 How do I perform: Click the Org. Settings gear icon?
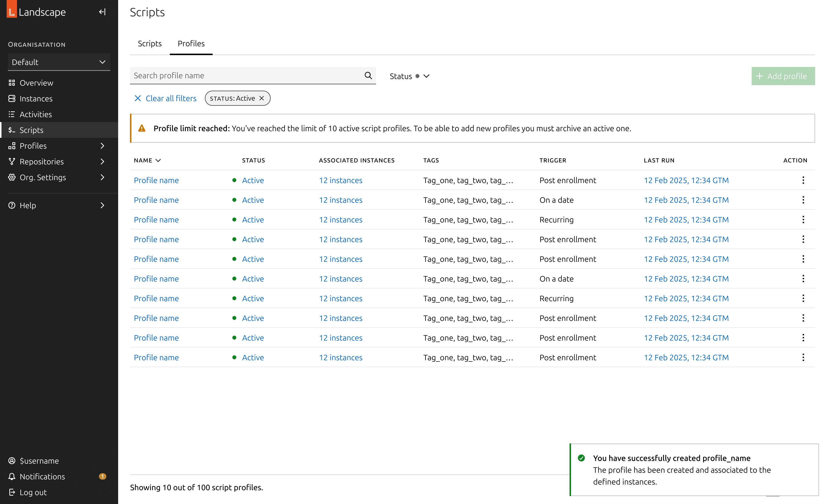coord(12,177)
